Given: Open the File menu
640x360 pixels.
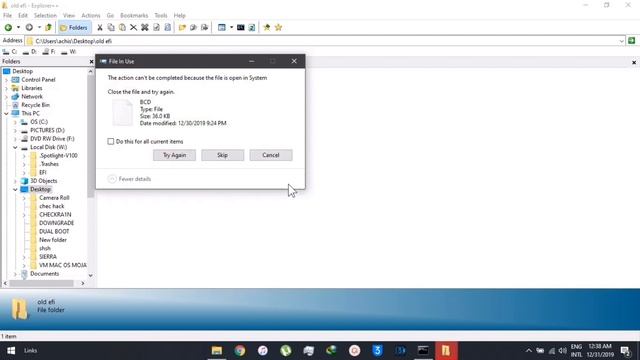Looking at the screenshot, I should click(x=7, y=16).
